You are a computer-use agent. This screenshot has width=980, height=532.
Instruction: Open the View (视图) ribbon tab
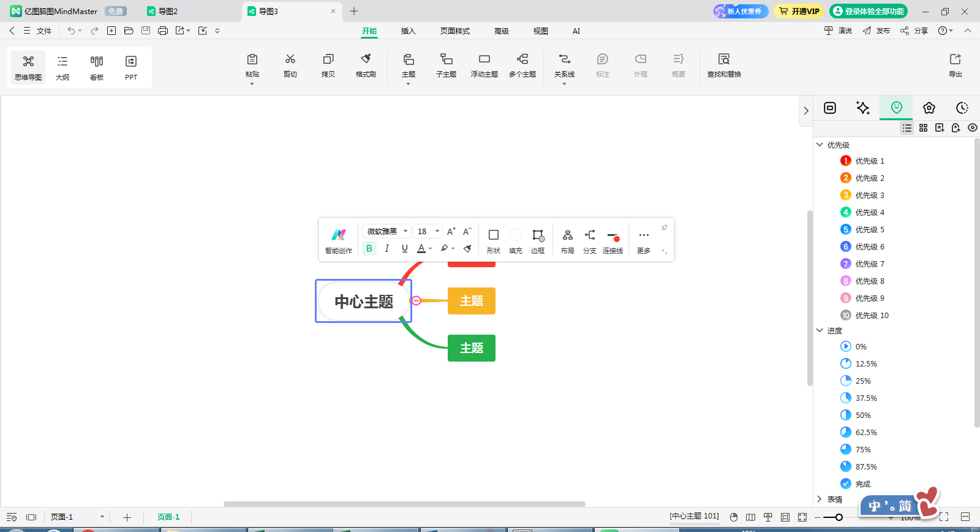point(541,31)
